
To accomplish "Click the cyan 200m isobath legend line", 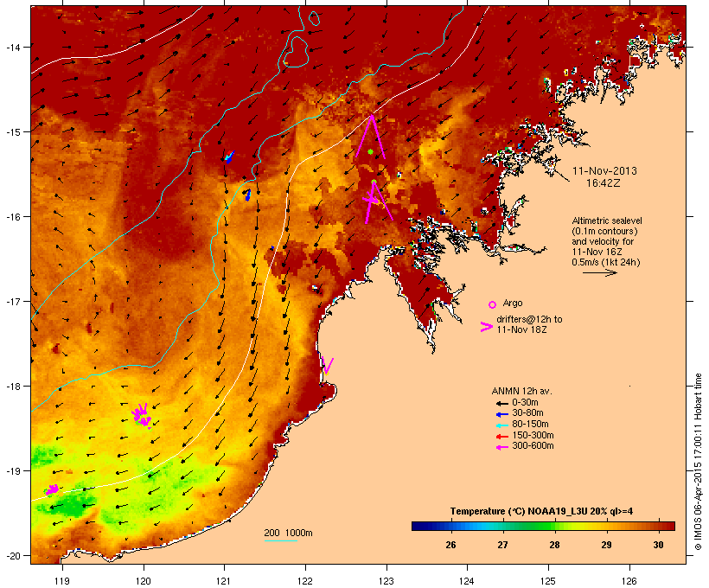I will tap(281, 540).
